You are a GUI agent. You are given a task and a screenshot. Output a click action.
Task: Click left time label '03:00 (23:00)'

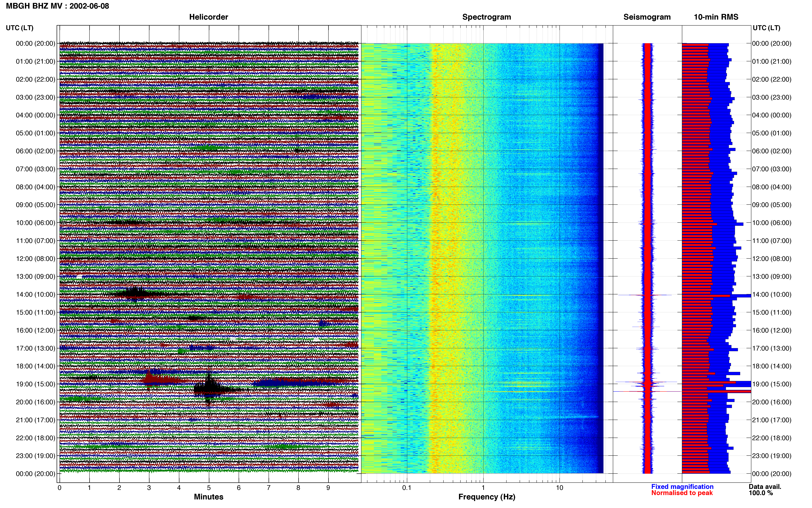[x=36, y=97]
